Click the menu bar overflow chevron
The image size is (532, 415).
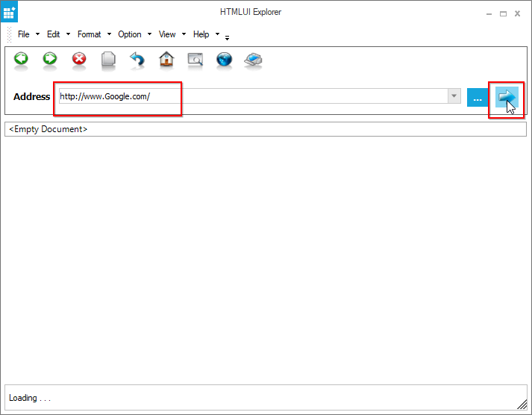coord(227,37)
